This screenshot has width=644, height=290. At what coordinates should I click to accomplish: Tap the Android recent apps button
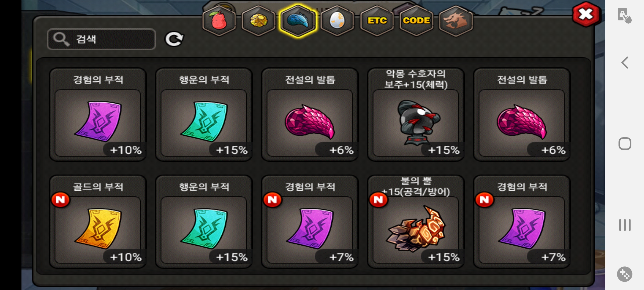[625, 225]
